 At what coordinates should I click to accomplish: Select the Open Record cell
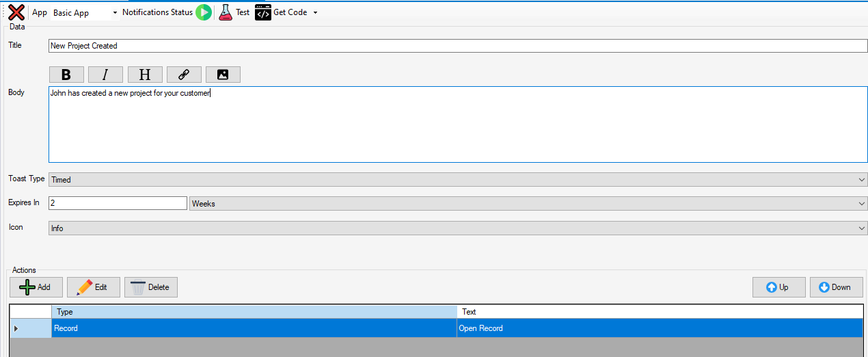pos(660,328)
